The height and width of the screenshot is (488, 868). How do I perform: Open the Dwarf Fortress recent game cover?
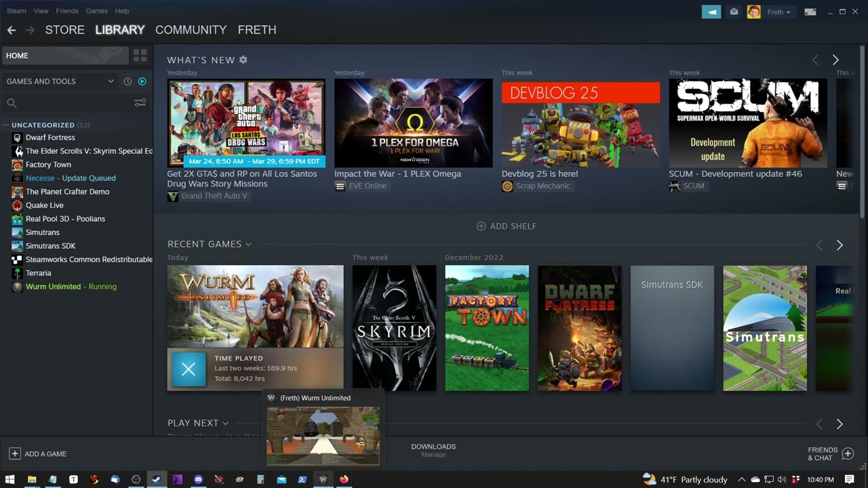pos(580,328)
